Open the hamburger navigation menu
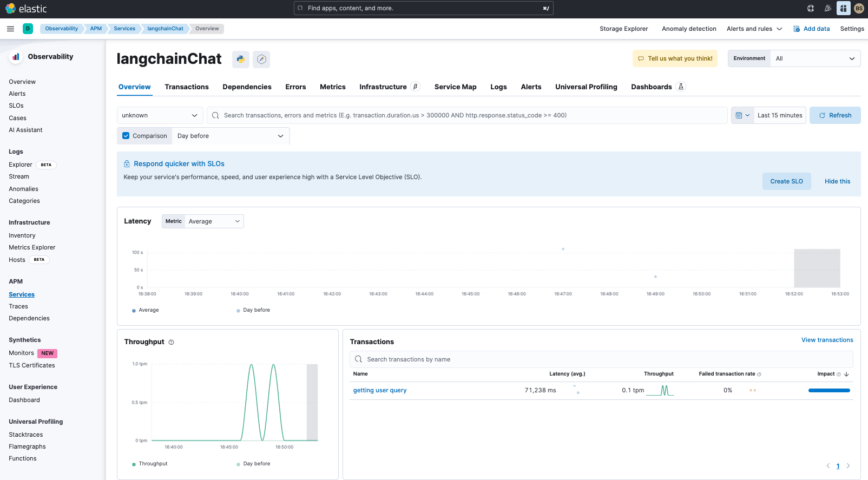 coord(10,29)
